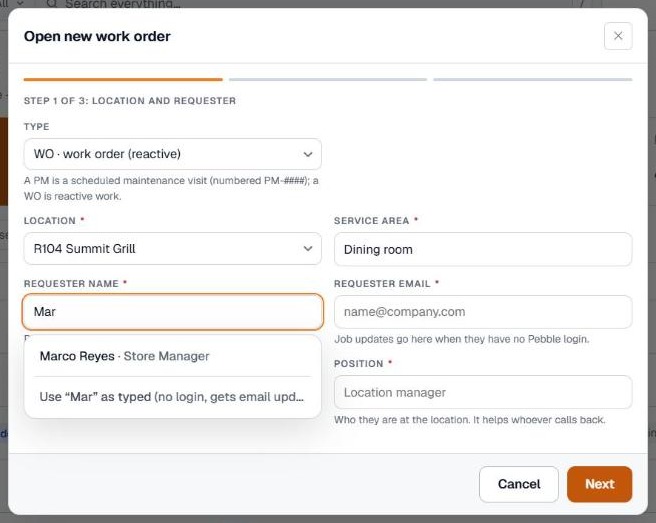Screen dimensions: 656x523
Task: Click Next to proceed to step 2
Action: [600, 484]
